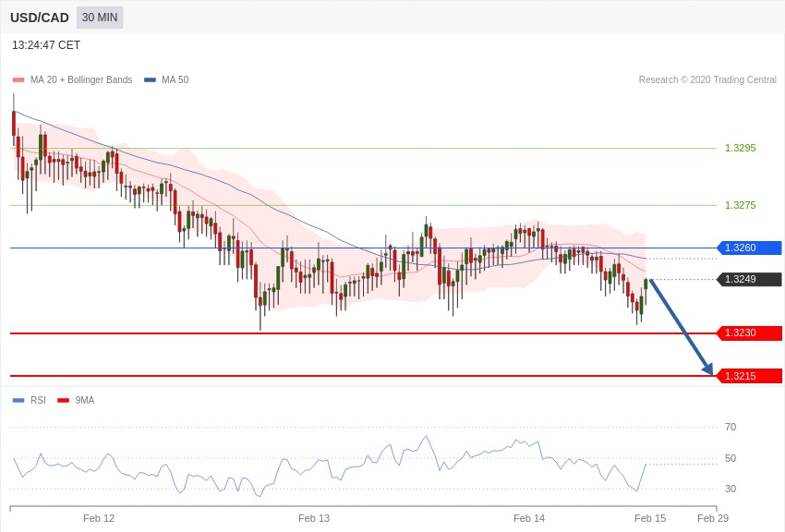Screen dimensions: 785x532
Task: Click the blue forecast arrow head
Action: click(707, 369)
